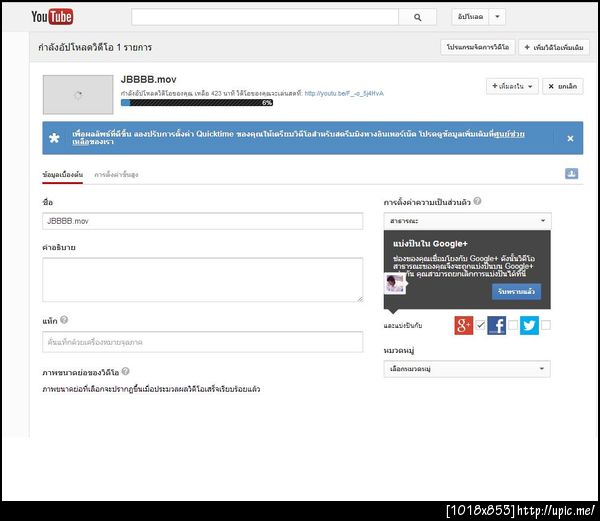The image size is (600, 521).
Task: Click the Twitter share icon
Action: (x=529, y=326)
